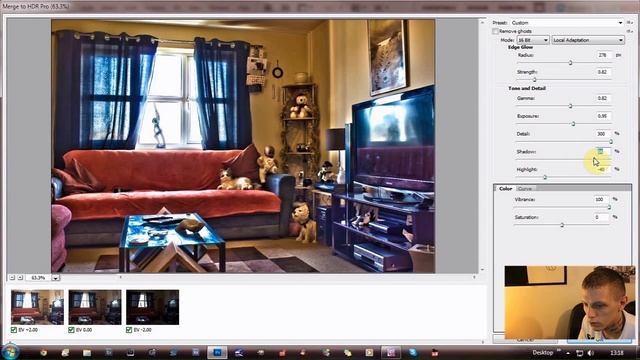Click the zoom out minus button
This screenshot has height=360, width=640.
[12, 278]
